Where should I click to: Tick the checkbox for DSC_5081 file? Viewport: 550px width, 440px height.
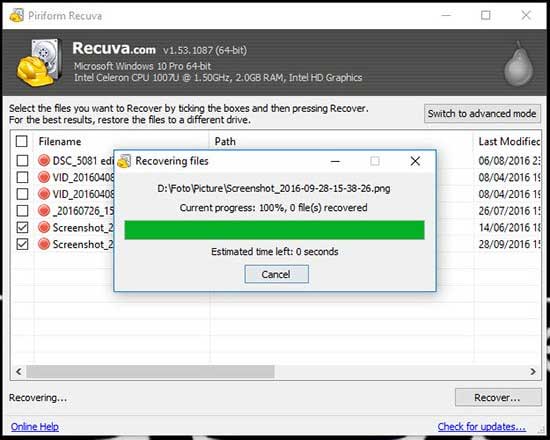point(22,161)
